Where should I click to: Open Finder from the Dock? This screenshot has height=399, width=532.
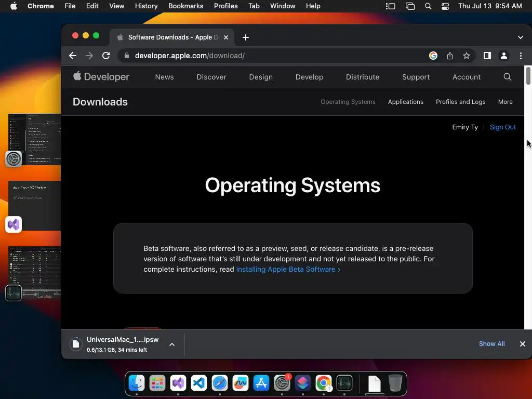pyautogui.click(x=137, y=383)
